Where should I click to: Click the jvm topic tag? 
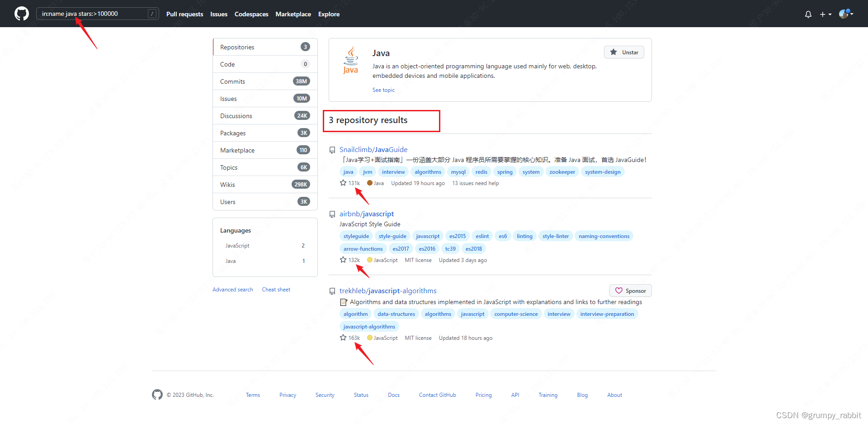coord(368,172)
